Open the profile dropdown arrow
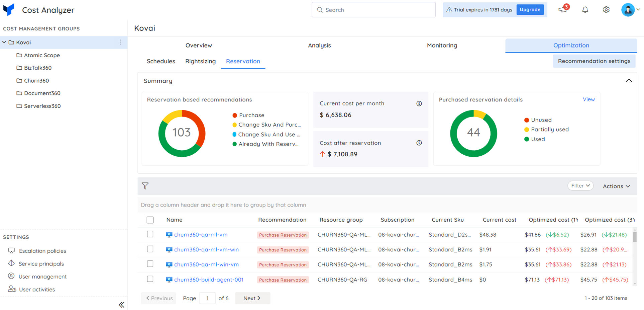The height and width of the screenshot is (310, 644). 638,9
